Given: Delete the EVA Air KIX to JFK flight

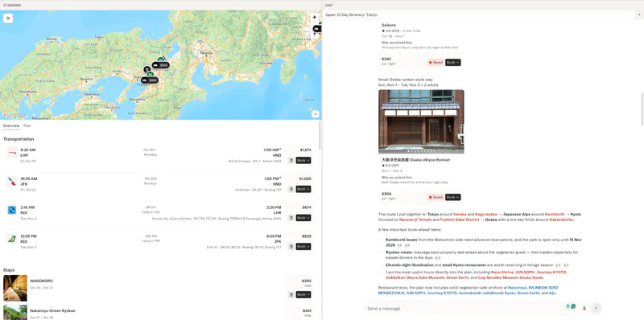Looking at the screenshot, I should coord(291,247).
